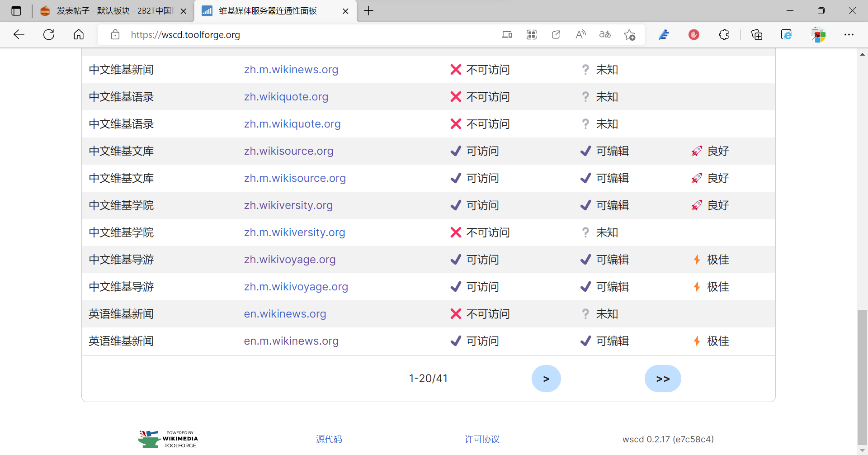Click 可编辑 in zh.m.wikisource.org row

pyautogui.click(x=613, y=178)
